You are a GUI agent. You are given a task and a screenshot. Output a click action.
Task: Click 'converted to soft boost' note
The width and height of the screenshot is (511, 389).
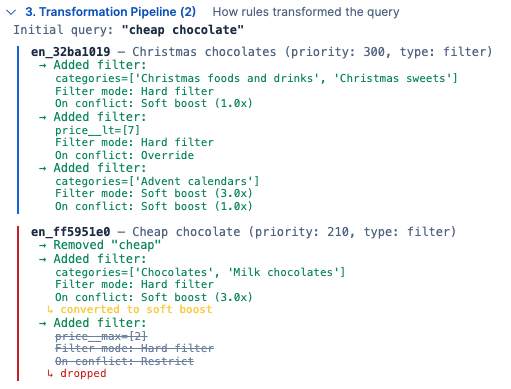(130, 309)
